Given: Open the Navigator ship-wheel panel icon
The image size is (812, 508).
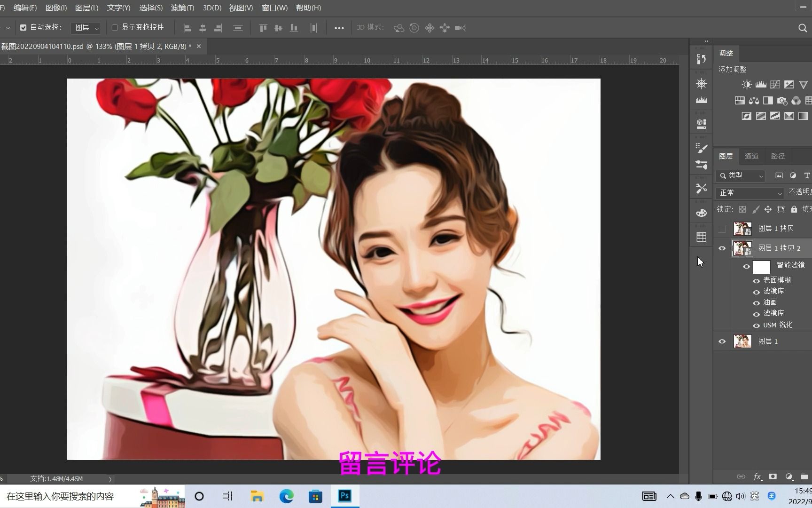Looking at the screenshot, I should point(701,84).
